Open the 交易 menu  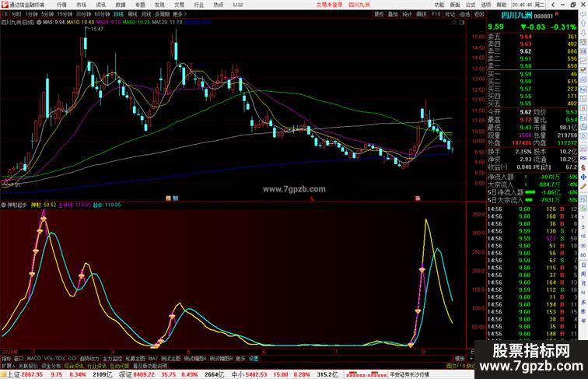coord(179,5)
